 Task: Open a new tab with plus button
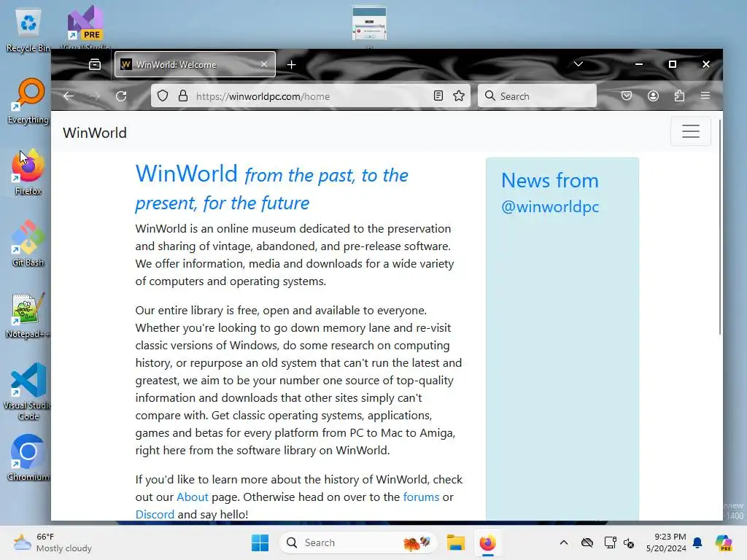pyautogui.click(x=292, y=64)
